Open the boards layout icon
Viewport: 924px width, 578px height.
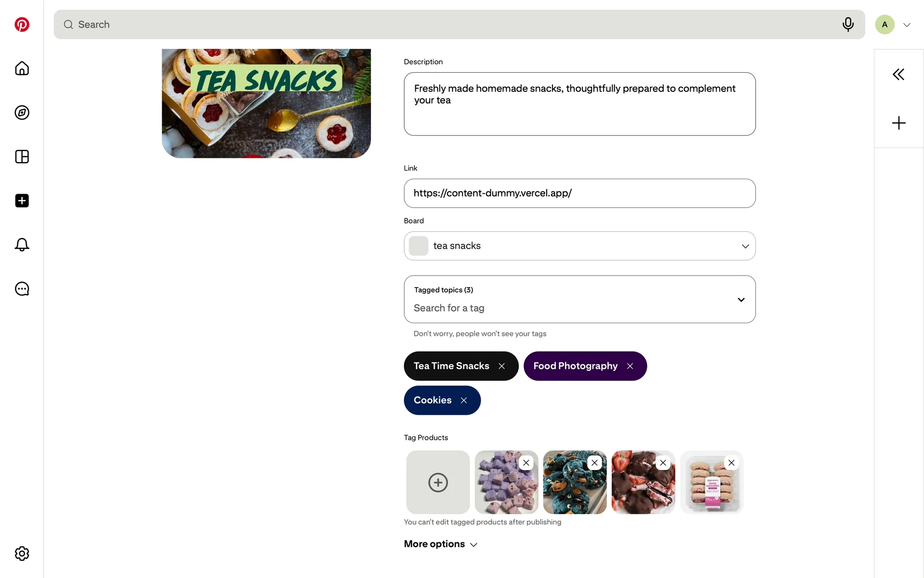(x=22, y=157)
